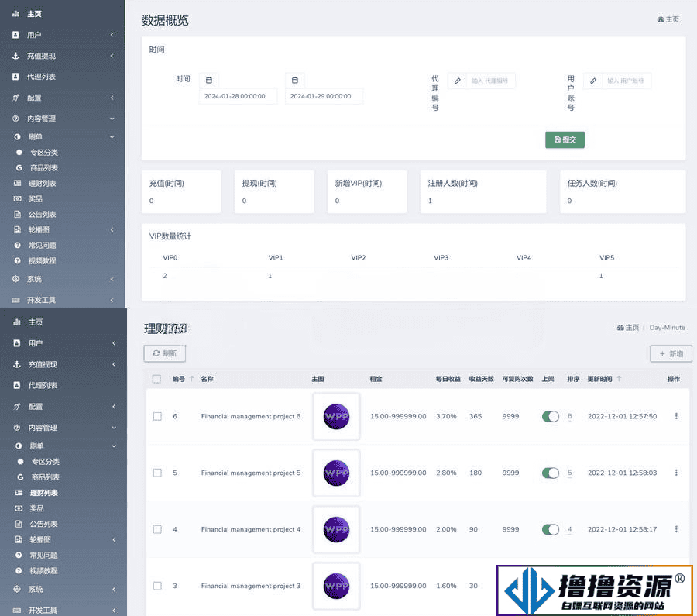697x616 pixels.
Task: Open three-dot actions for project 6 row
Action: pyautogui.click(x=676, y=416)
